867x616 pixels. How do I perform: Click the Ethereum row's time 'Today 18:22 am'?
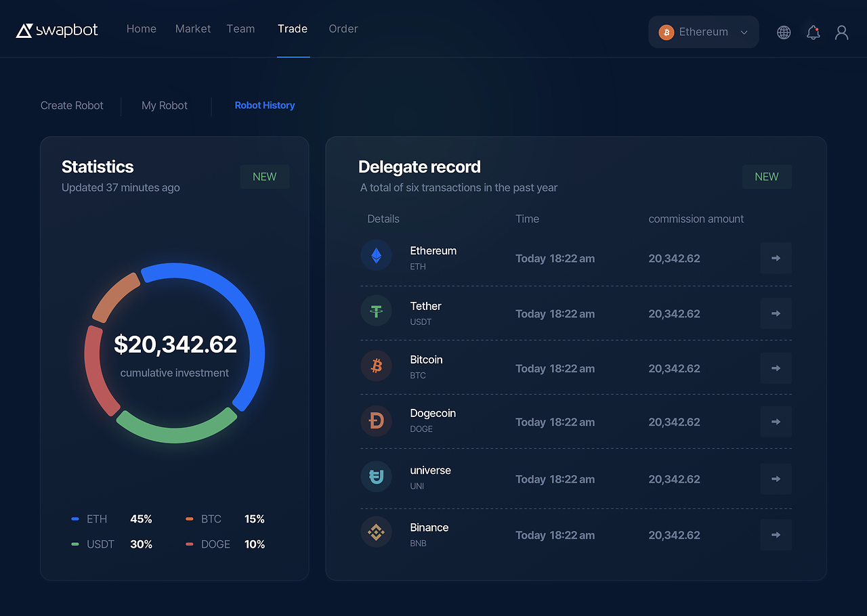point(555,258)
